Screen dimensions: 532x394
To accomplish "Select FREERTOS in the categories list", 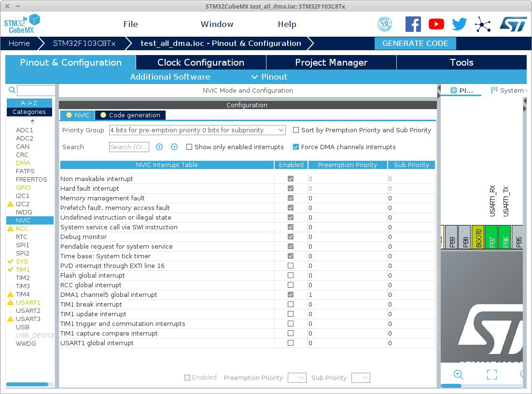I will tap(31, 179).
